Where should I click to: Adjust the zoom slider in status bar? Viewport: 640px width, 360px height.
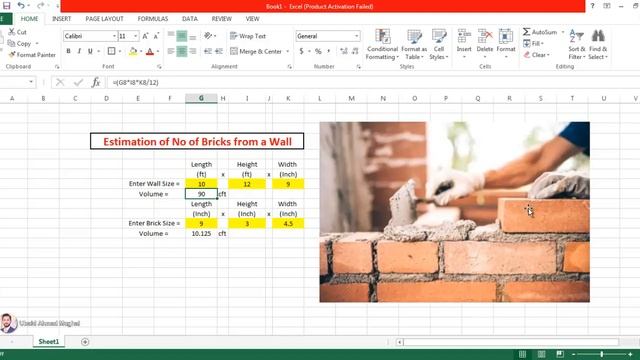tap(602, 354)
